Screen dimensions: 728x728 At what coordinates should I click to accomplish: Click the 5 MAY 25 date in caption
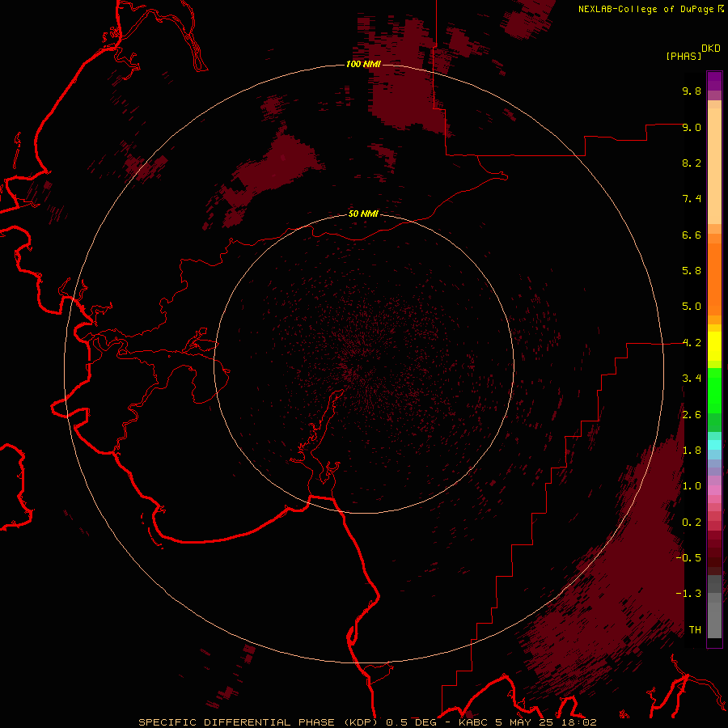(526, 722)
